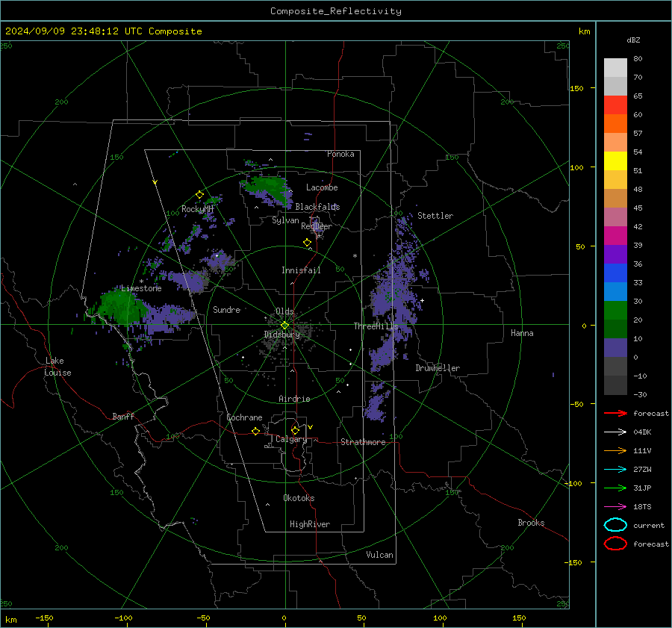Select the 'Lake Louise' map label
Image resolution: width=672 pixels, height=628 pixels.
click(x=57, y=367)
